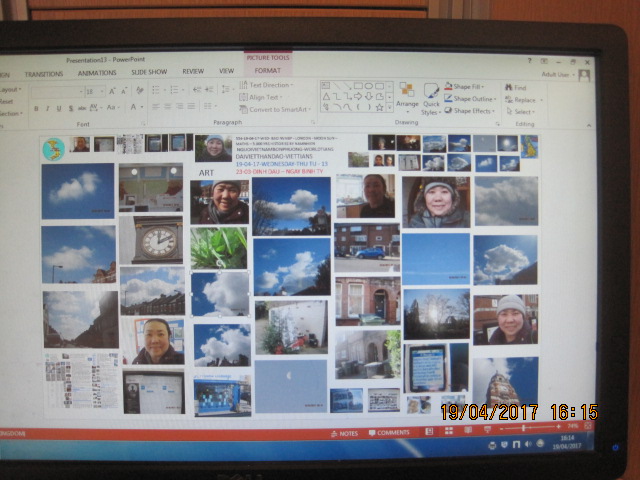Toggle strikethrough abc button
640x480 pixels.
point(82,108)
